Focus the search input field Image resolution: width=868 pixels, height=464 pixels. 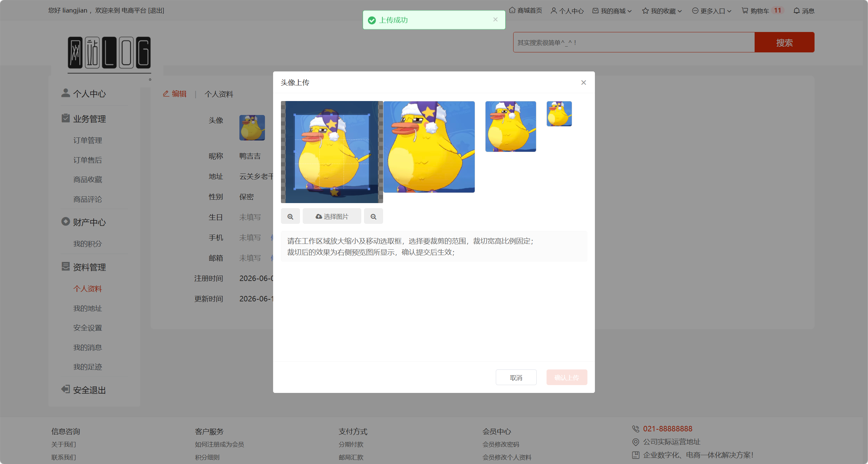634,42
